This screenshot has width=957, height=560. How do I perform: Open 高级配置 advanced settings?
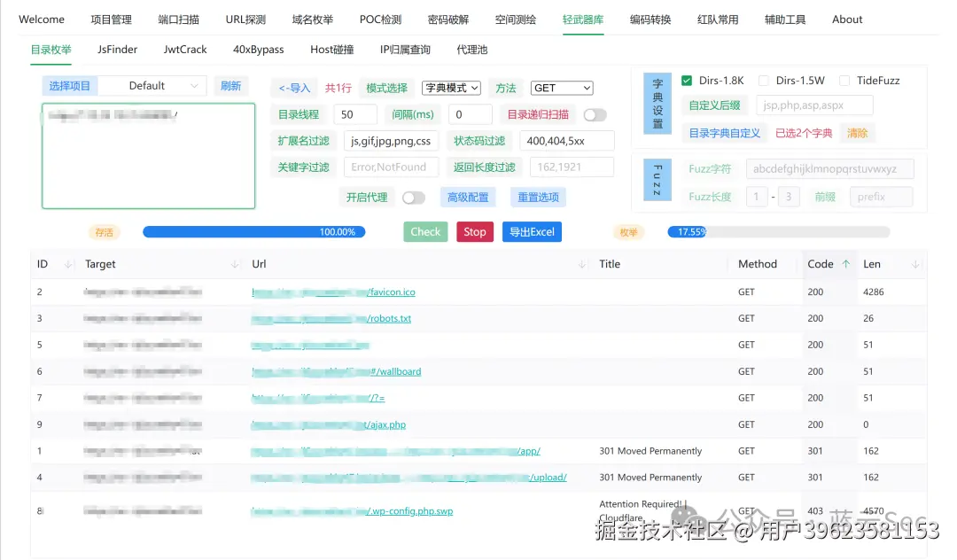click(x=468, y=198)
